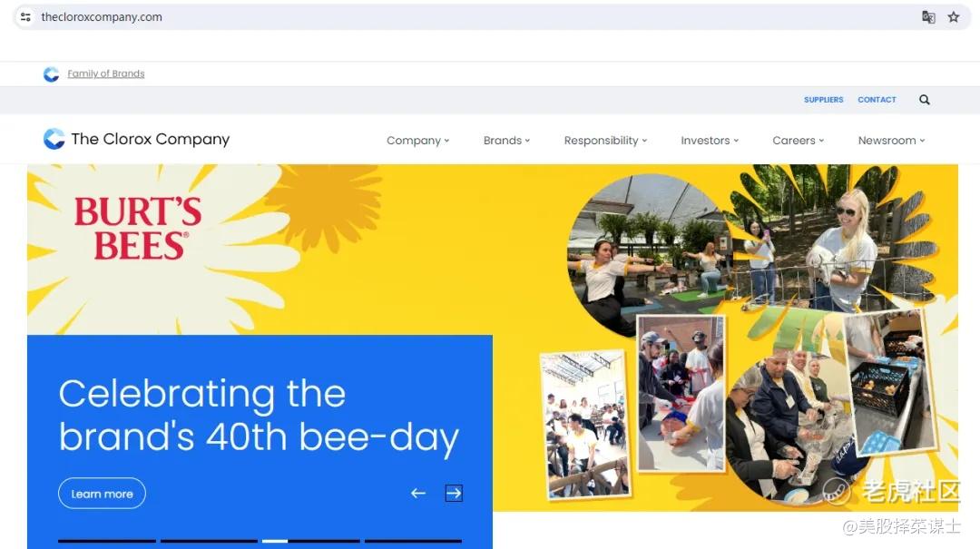Screen dimensions: 980x549
Task: Expand the Brands menu
Action: click(506, 141)
